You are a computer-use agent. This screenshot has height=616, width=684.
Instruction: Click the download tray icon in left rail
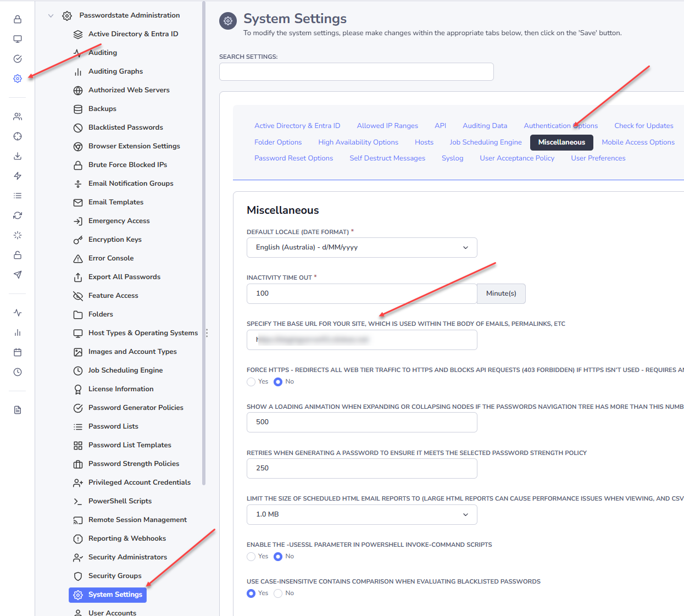pos(18,156)
